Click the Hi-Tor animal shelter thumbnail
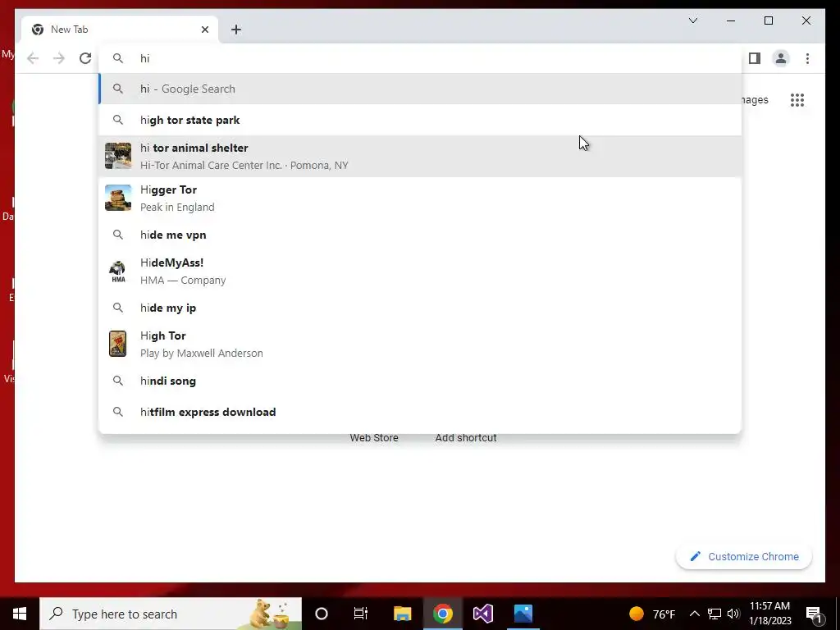This screenshot has width=840, height=630. pos(118,156)
